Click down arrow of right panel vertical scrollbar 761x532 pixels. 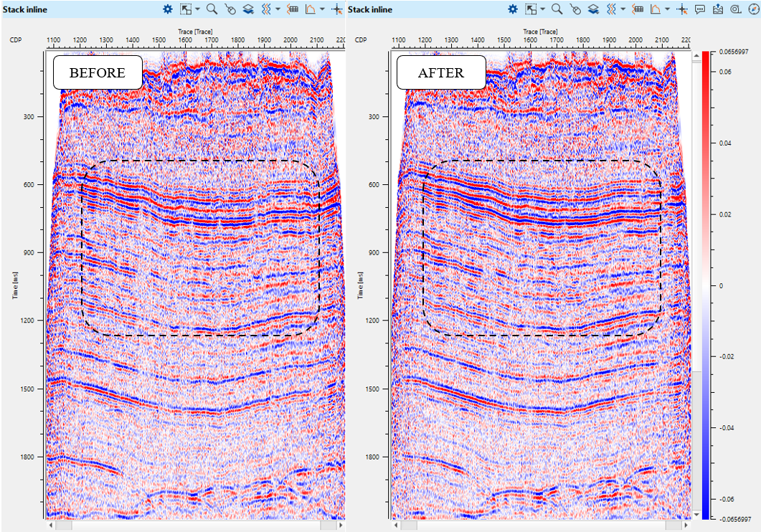pyautogui.click(x=695, y=515)
